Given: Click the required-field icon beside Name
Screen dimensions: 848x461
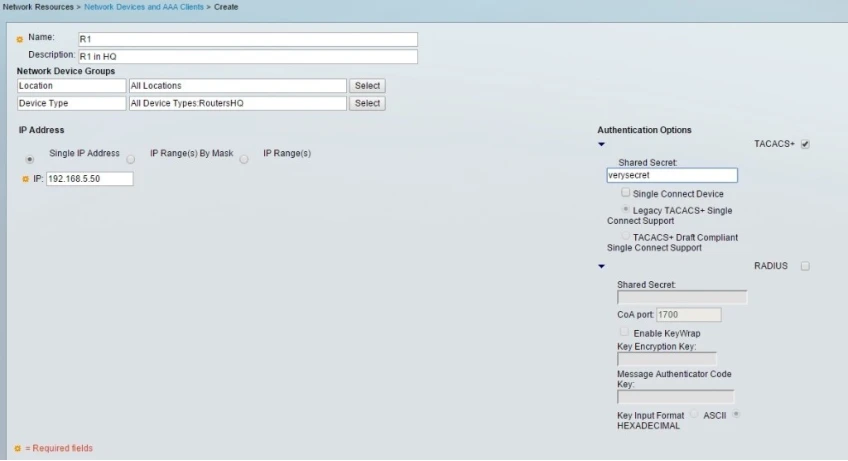Looking at the screenshot, I should click(19, 40).
